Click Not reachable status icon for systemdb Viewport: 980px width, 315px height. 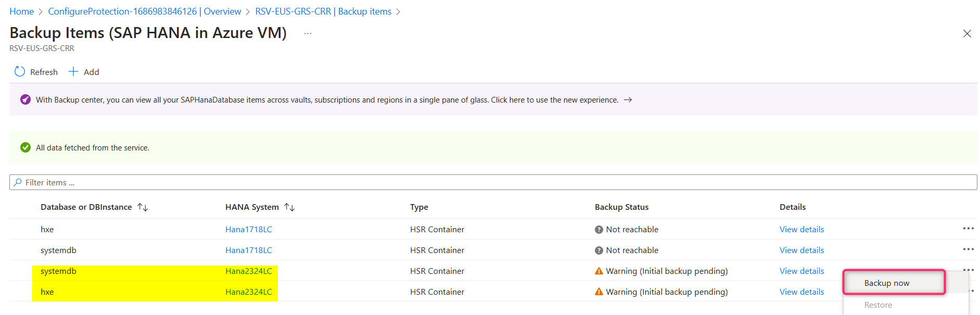599,250
